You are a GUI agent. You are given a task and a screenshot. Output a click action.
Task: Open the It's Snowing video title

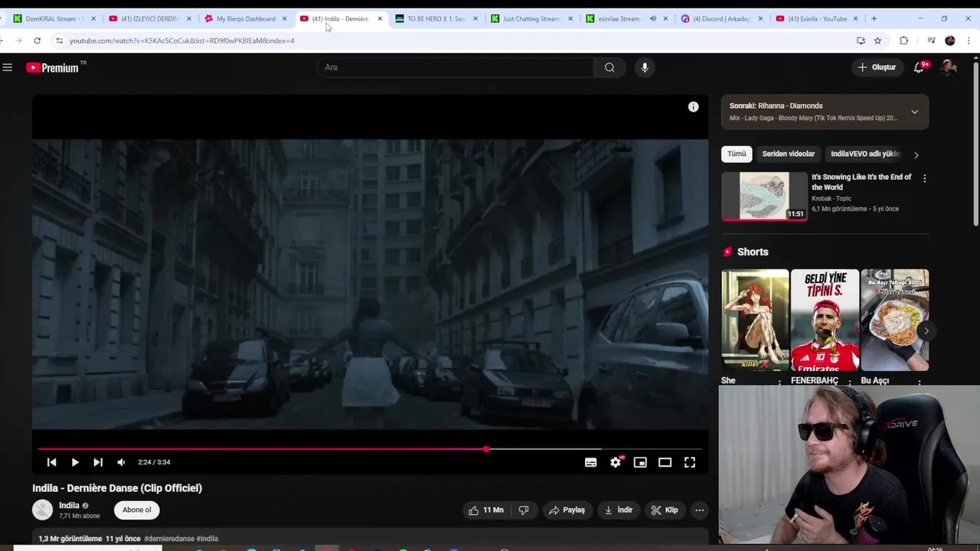861,182
